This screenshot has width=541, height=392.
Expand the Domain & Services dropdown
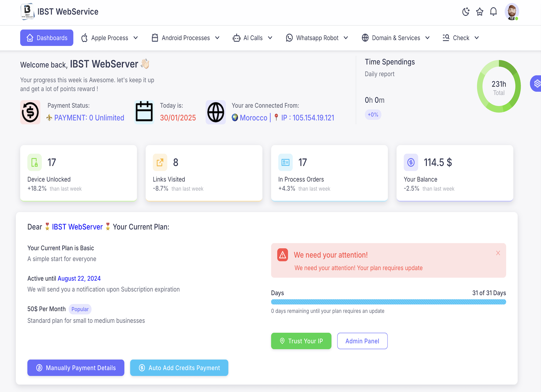click(396, 38)
